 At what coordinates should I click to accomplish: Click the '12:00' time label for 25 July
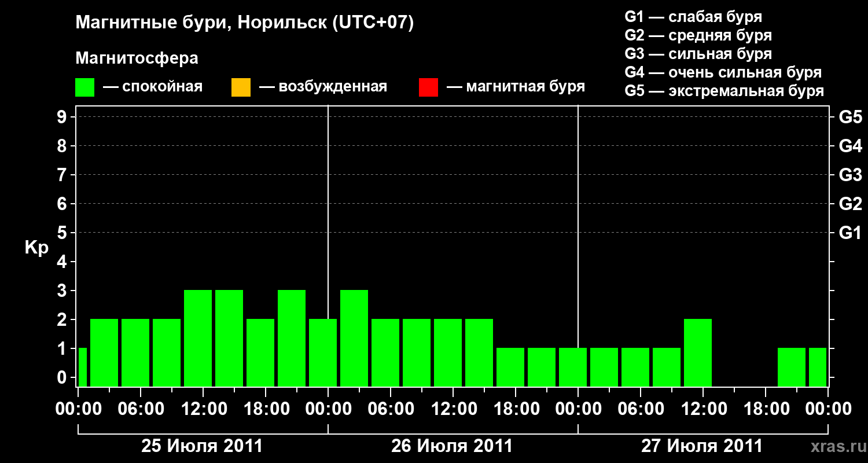point(203,409)
